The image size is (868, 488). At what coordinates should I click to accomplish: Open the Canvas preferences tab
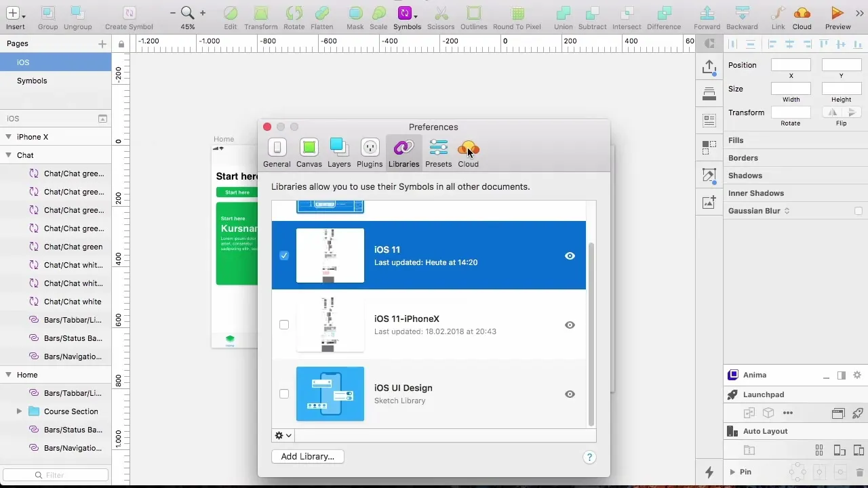click(309, 153)
